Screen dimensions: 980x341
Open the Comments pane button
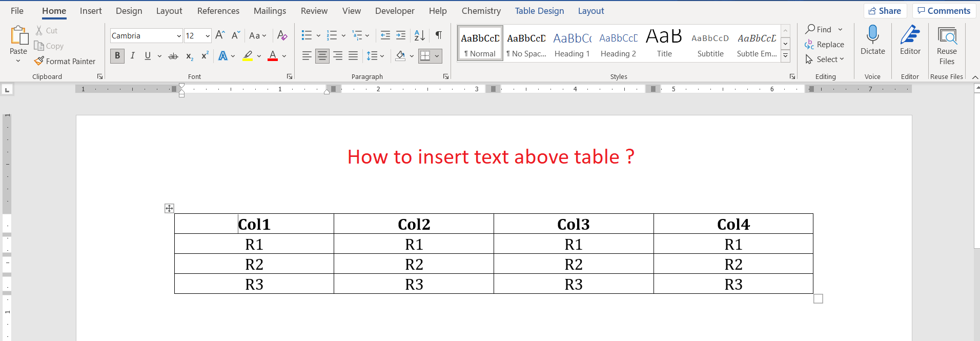[944, 11]
